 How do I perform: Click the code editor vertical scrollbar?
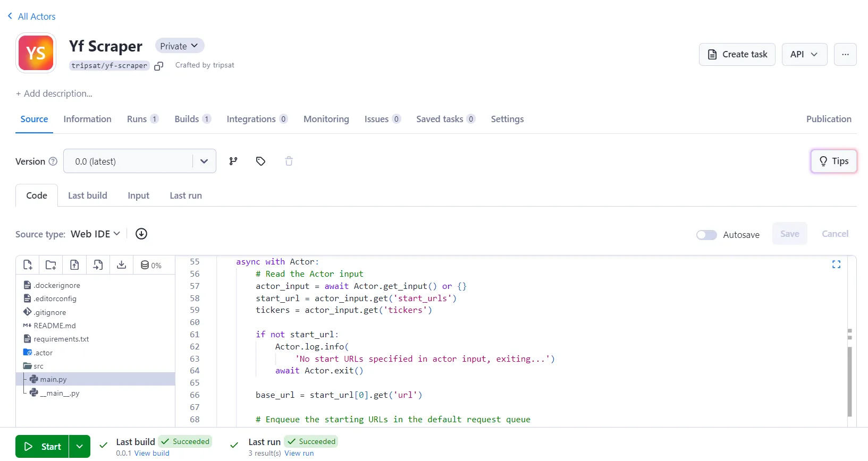point(849,381)
